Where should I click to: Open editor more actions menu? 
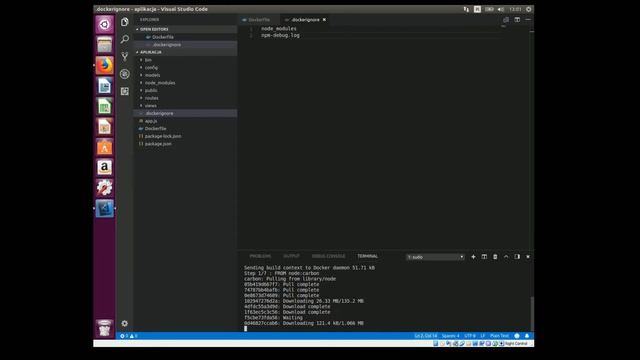(x=528, y=20)
